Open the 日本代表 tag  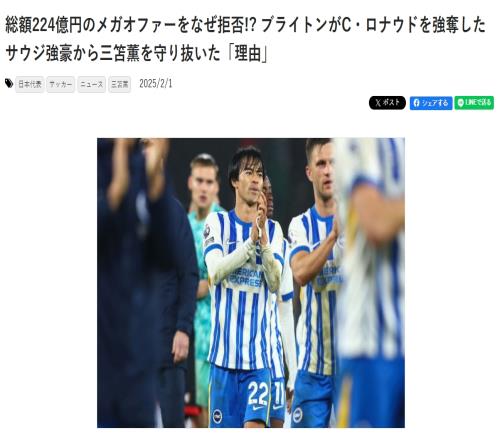(x=30, y=84)
